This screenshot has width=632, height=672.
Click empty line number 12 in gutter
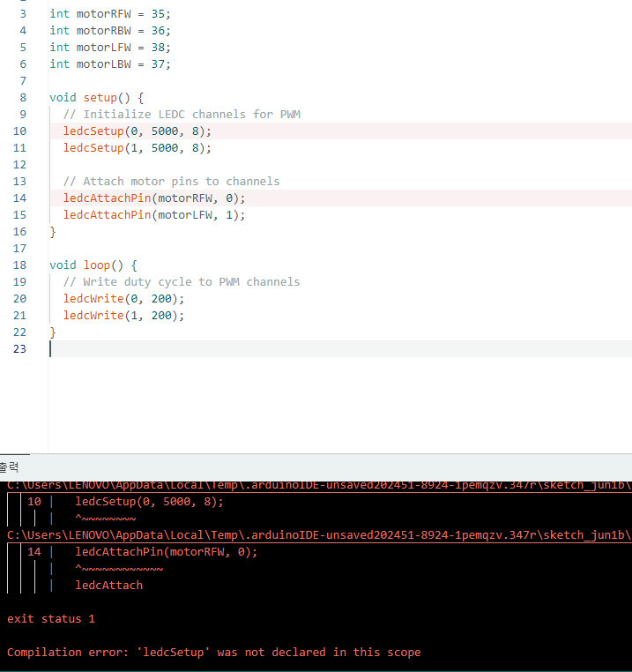pyautogui.click(x=19, y=165)
